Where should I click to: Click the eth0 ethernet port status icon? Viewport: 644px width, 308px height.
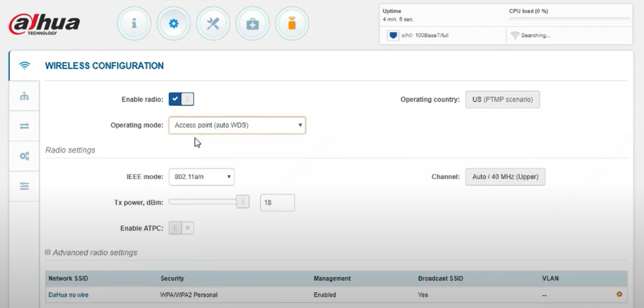point(393,35)
